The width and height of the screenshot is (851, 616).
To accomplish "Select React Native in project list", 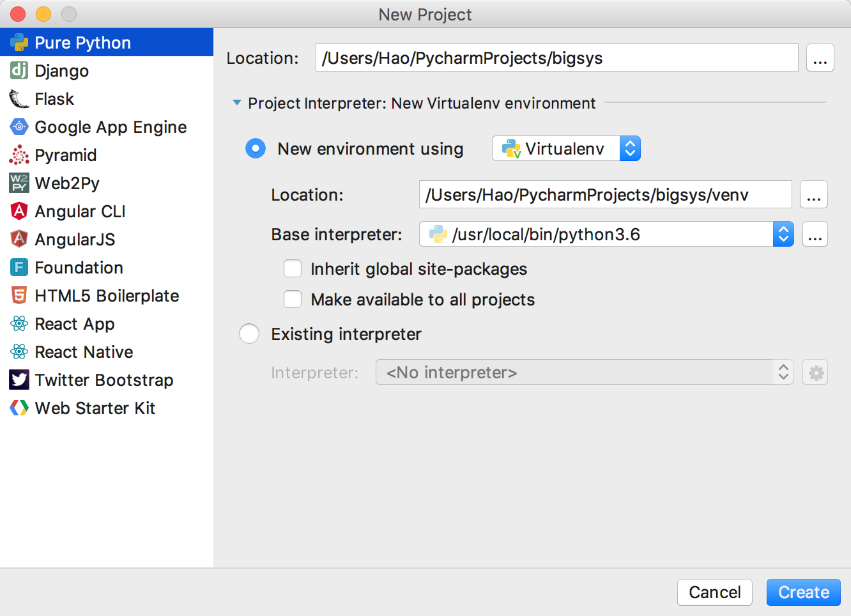I will (84, 352).
